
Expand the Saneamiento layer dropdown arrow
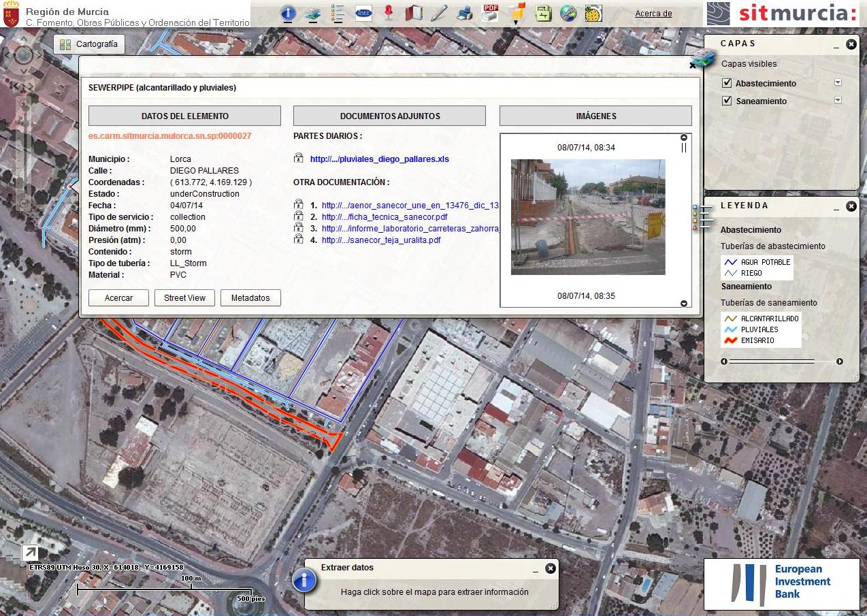tap(838, 100)
